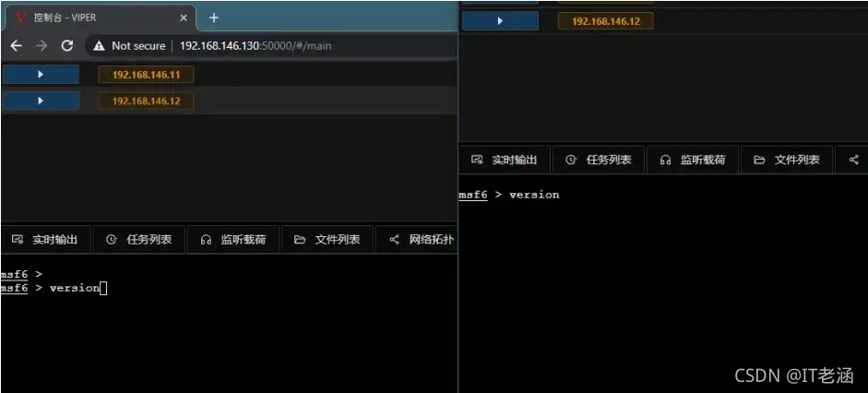
Task: Click the headphone icon of 监听载荷 in right window
Action: [665, 160]
